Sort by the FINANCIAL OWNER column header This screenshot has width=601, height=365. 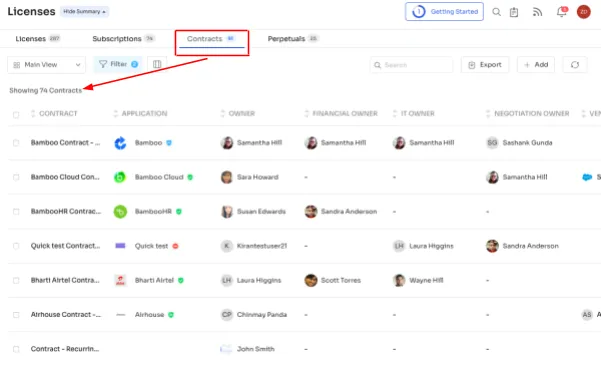345,113
